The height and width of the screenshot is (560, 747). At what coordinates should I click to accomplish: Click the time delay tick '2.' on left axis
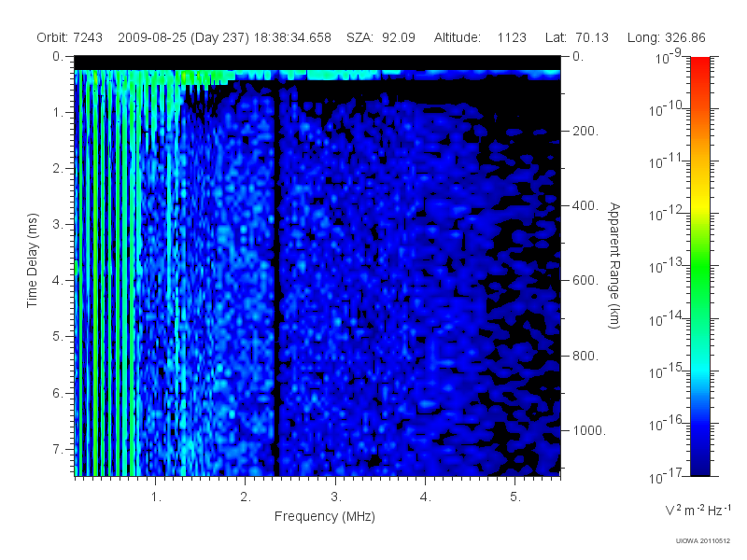click(58, 169)
